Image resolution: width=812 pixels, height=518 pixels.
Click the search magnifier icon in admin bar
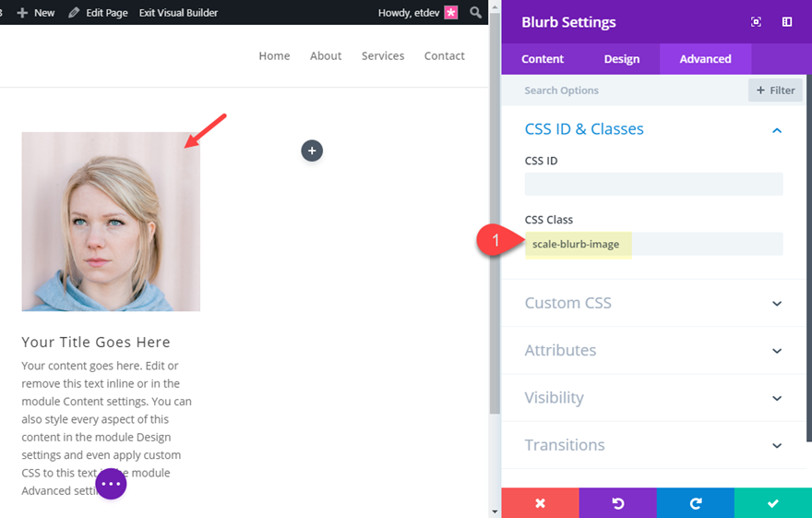pos(475,13)
